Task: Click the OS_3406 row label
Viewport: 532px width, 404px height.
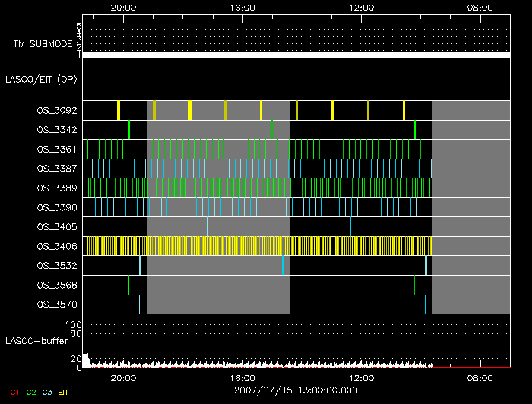Action: [x=55, y=246]
